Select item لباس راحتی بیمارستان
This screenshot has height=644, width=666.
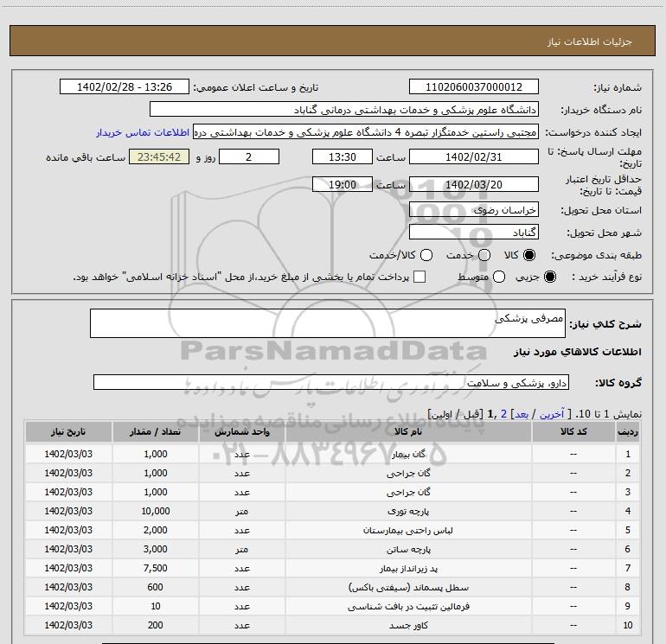click(x=408, y=531)
